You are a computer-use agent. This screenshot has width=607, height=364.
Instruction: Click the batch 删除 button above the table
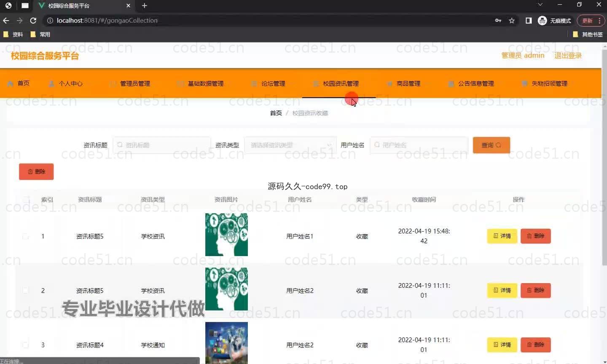pos(36,171)
